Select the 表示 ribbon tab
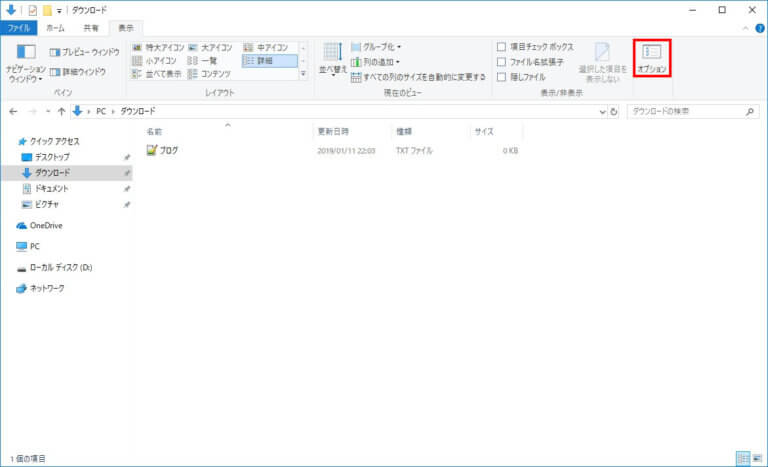This screenshot has width=768, height=467. tap(126, 28)
